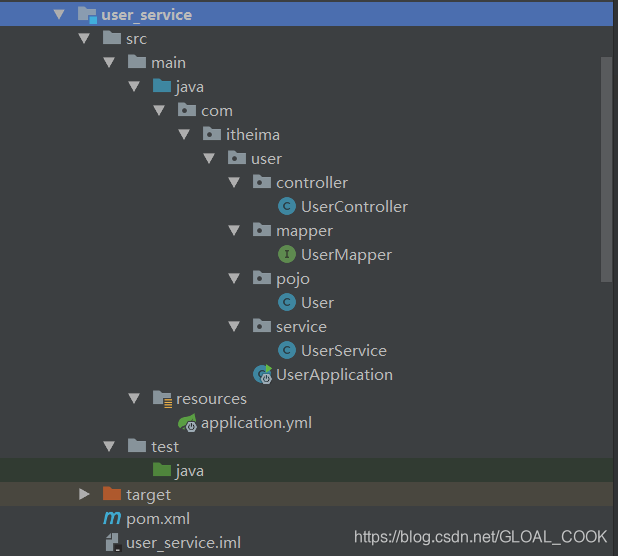Image resolution: width=618 pixels, height=556 pixels.
Task: Collapse the resources folder arrow
Action: (x=134, y=398)
